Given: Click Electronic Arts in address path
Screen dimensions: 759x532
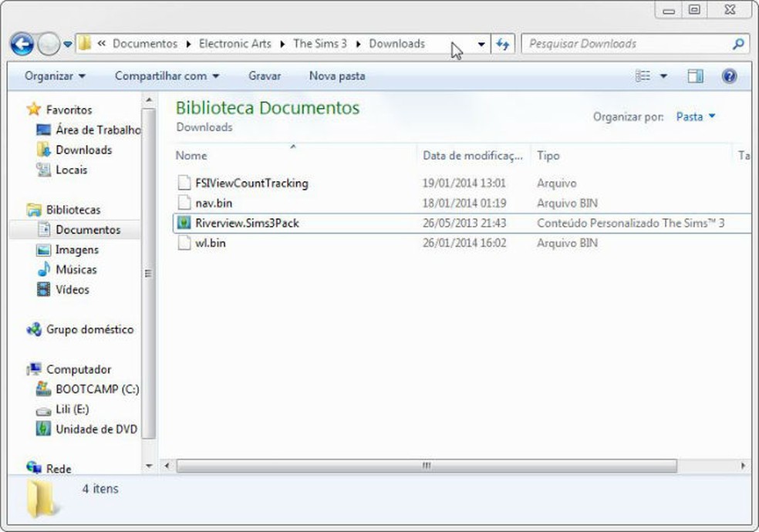Looking at the screenshot, I should 234,44.
